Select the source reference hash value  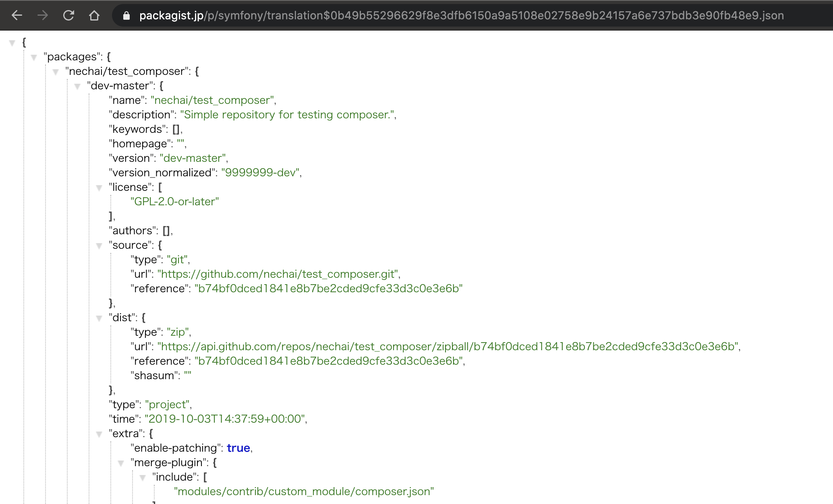coord(328,289)
